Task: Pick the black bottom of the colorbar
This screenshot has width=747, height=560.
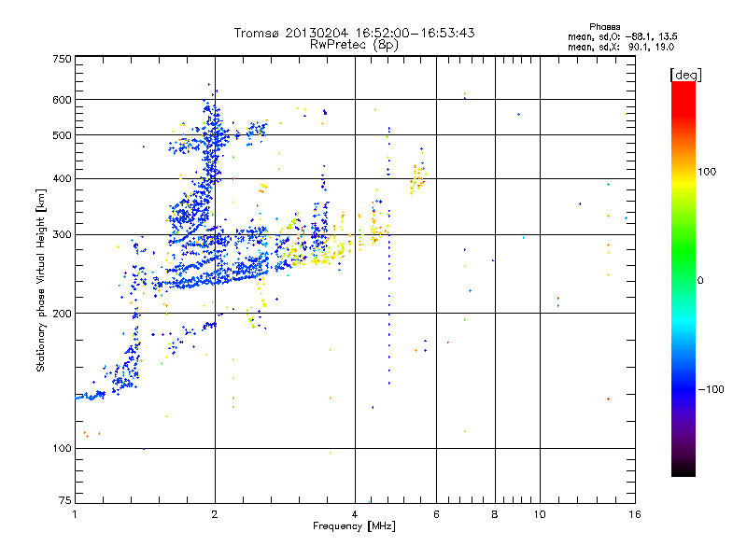Action: (683, 471)
